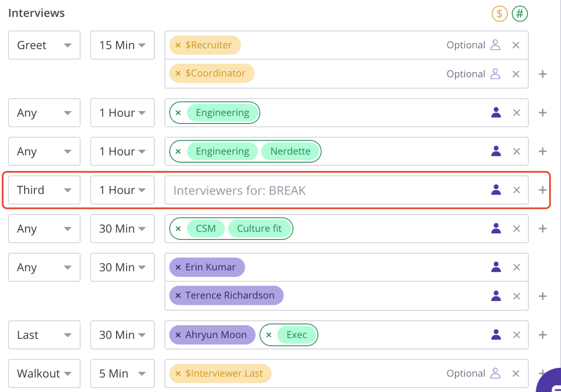Screen dimensions: 561x392
Task: Add interview after the BREAK row
Action: pyautogui.click(x=543, y=190)
